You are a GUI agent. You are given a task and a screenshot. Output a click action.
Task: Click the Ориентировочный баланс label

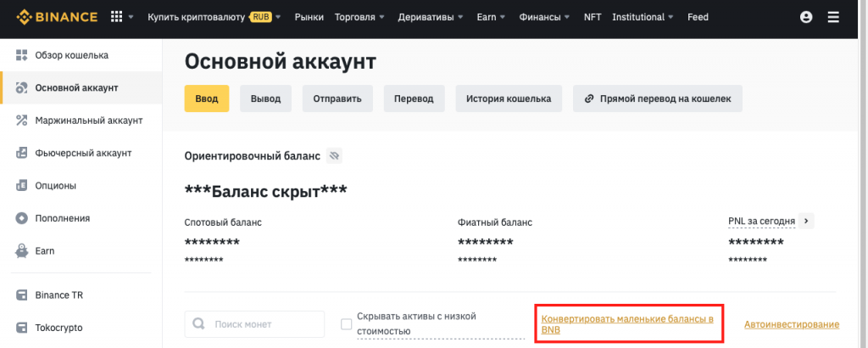click(253, 156)
